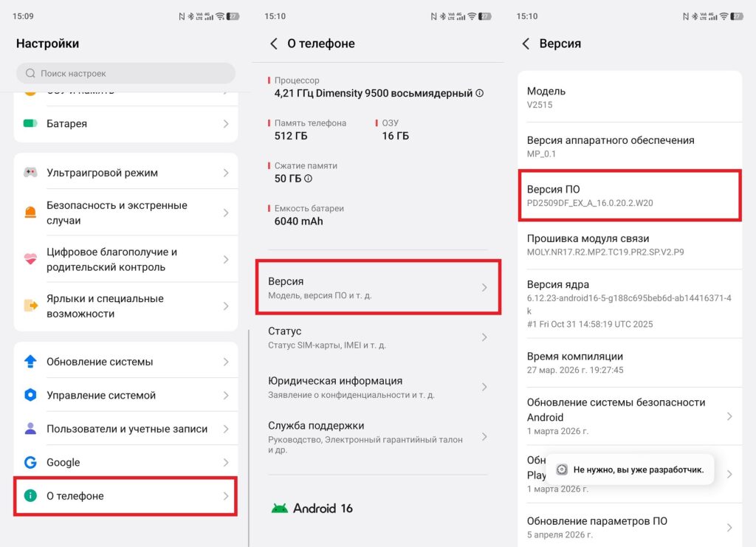Image resolution: width=756 pixels, height=547 pixels.
Task: Open Ярлыки и специальные возможности
Action: [126, 306]
